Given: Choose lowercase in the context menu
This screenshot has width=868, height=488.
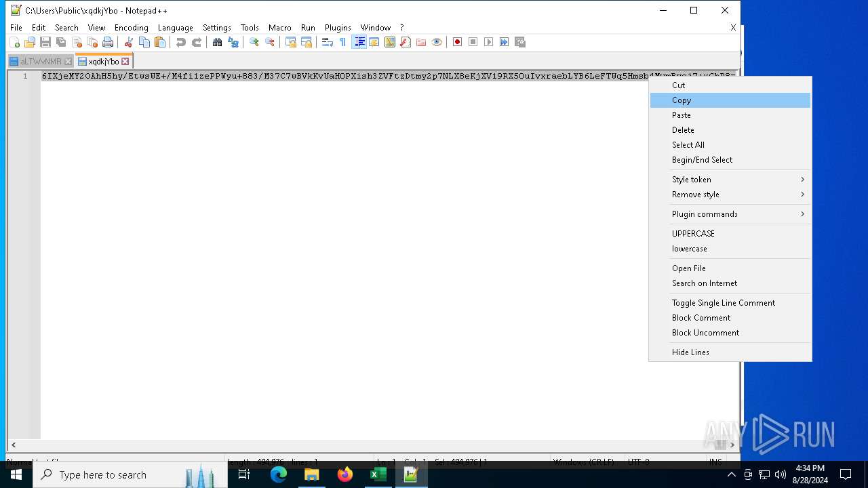Looking at the screenshot, I should click(730, 249).
